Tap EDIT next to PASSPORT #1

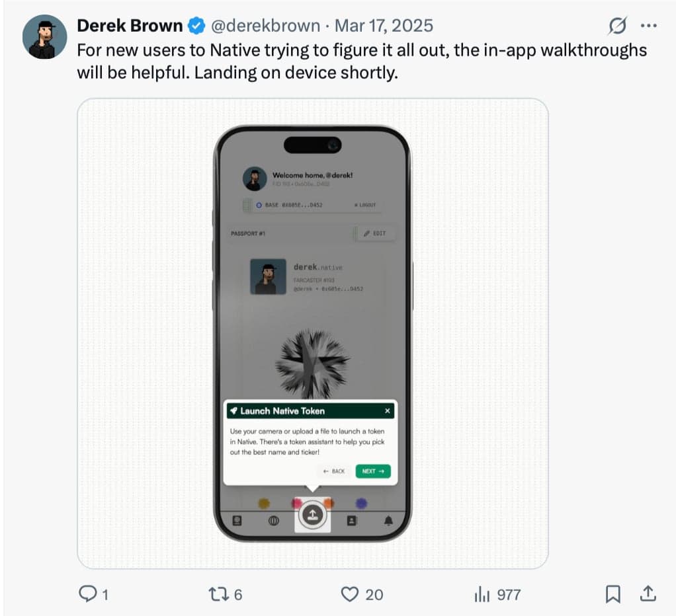[378, 233]
